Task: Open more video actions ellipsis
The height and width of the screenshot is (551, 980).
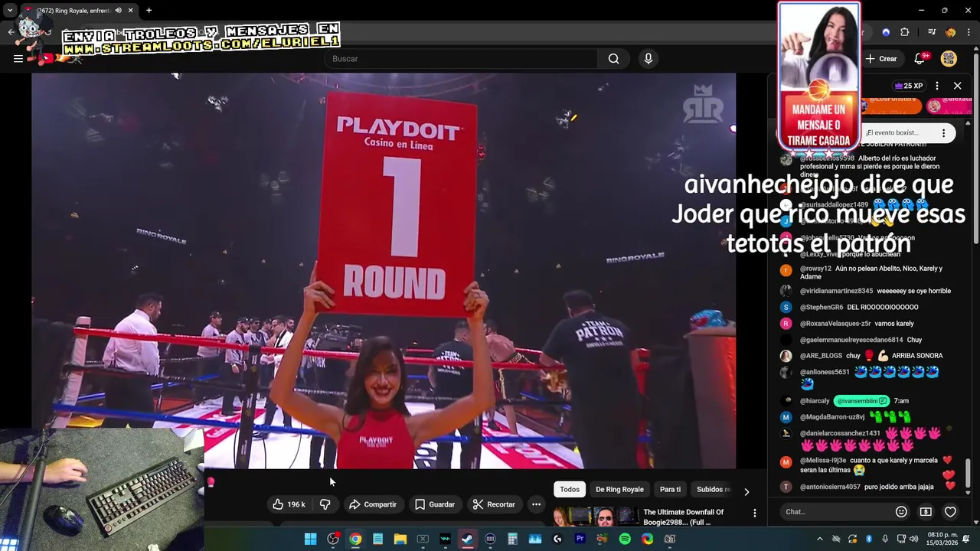Action: coord(536,504)
